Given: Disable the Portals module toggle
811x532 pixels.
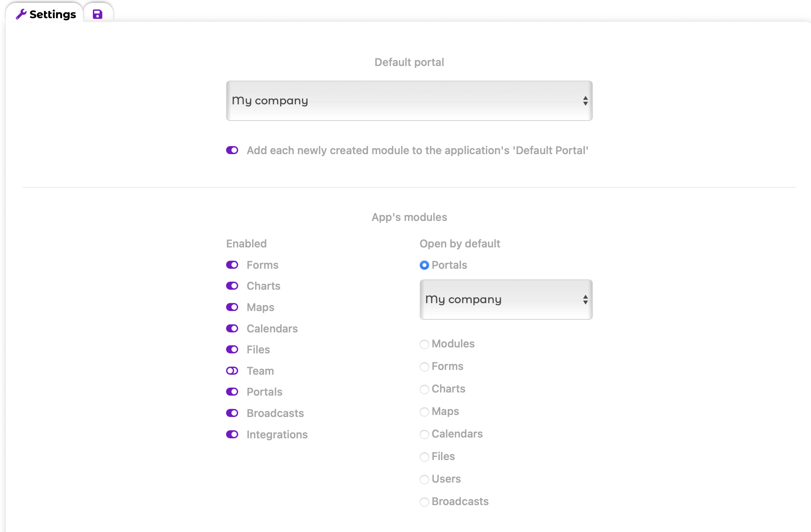Looking at the screenshot, I should (232, 392).
